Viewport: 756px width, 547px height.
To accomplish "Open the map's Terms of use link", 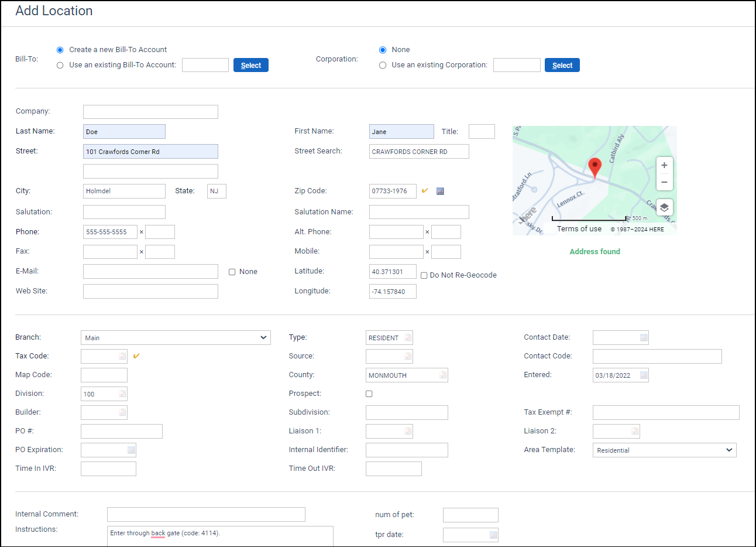I will pos(579,228).
